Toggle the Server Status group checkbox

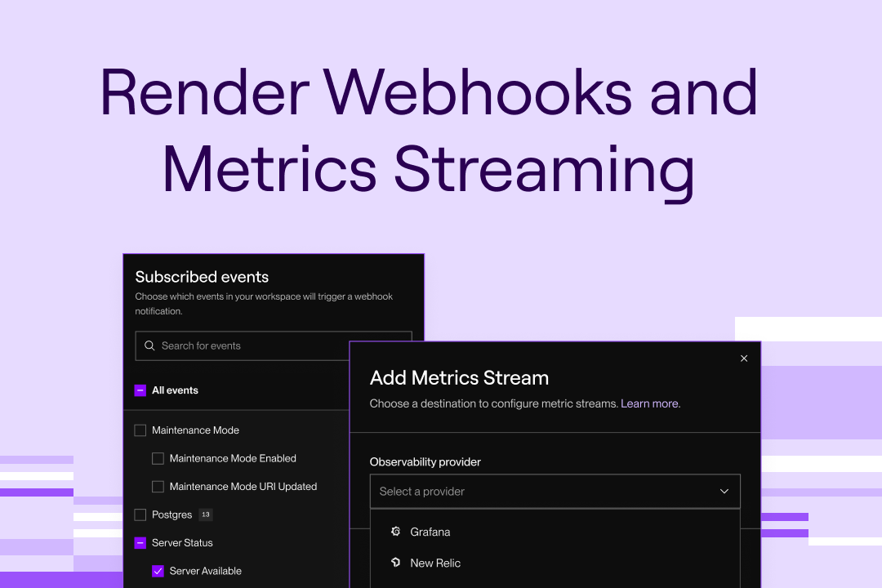point(140,543)
